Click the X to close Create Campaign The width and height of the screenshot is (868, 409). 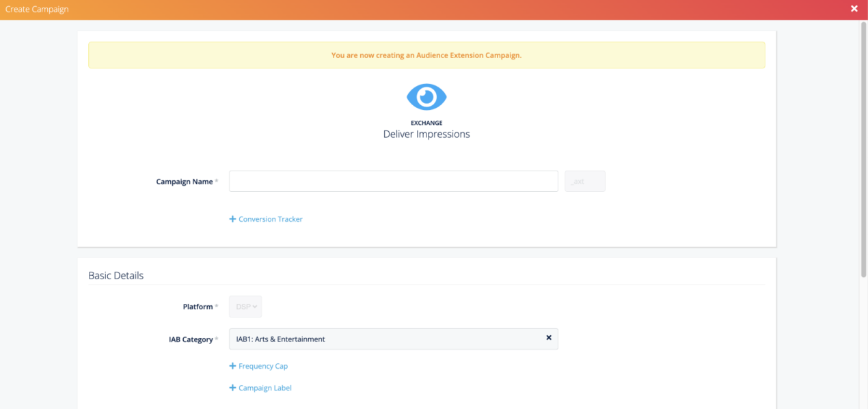854,9
